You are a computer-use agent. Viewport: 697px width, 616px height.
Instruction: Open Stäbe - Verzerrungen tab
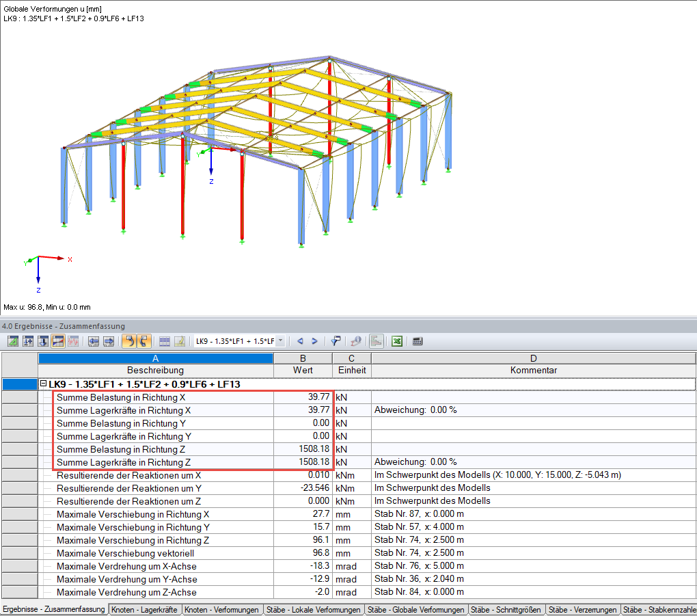click(x=582, y=610)
